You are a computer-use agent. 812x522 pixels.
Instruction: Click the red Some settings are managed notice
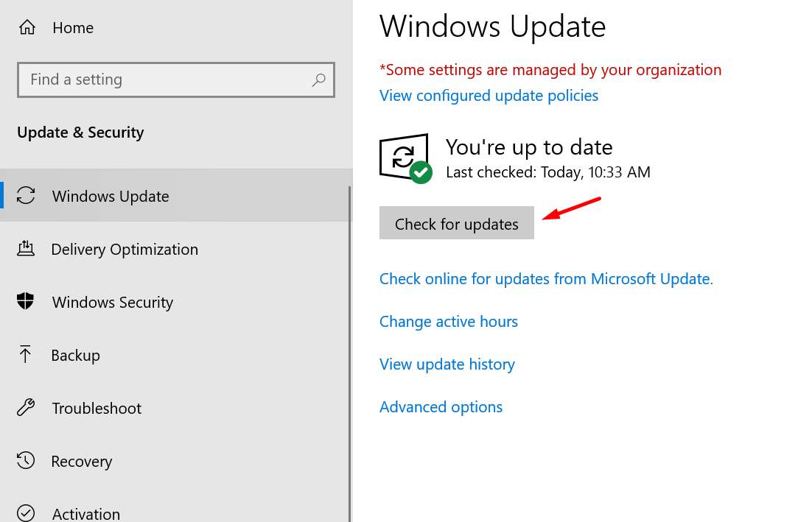click(550, 70)
